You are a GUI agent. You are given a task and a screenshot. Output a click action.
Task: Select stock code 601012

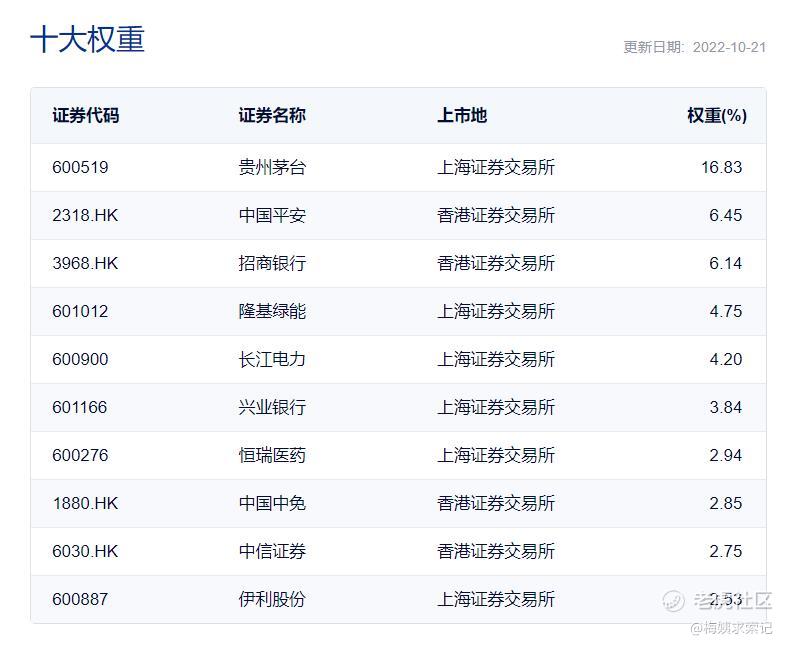point(80,311)
